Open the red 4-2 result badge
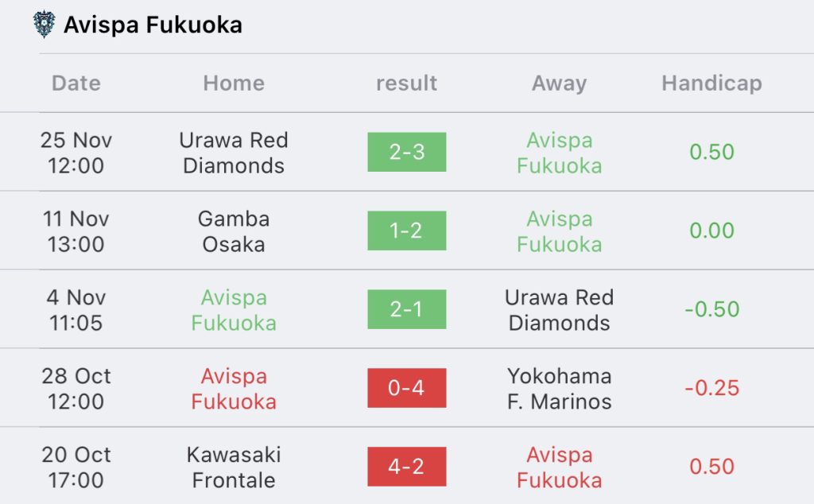814x504 pixels. 406,467
